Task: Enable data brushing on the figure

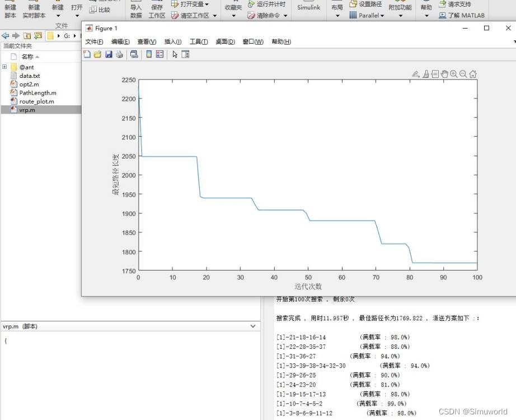Action: (x=427, y=73)
